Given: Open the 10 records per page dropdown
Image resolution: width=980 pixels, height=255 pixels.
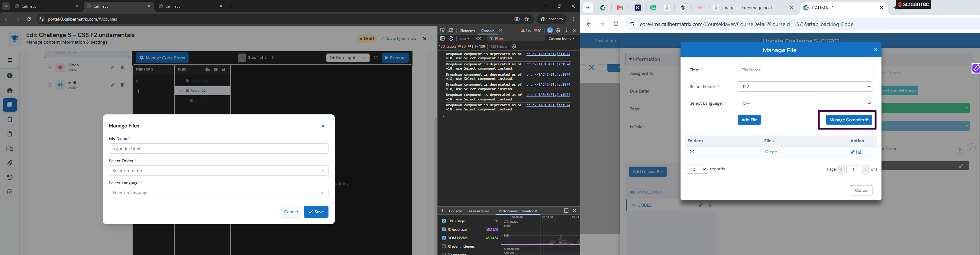Looking at the screenshot, I should (697, 169).
